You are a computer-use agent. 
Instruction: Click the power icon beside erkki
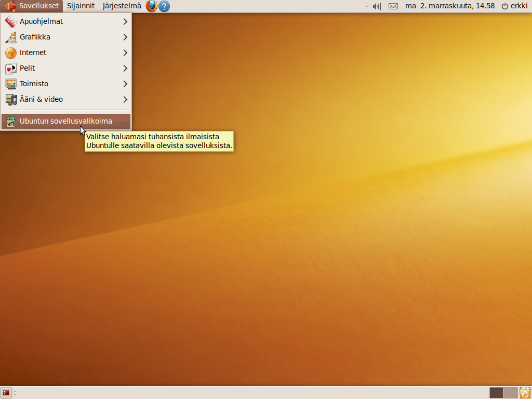[504, 6]
